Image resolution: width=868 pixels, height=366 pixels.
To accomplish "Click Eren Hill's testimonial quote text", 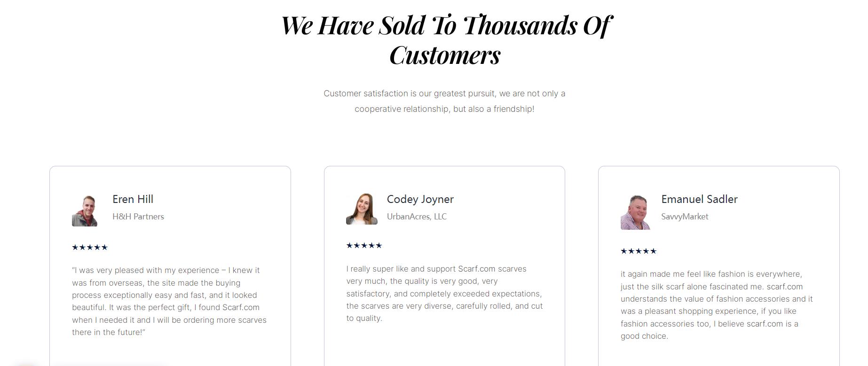I will click(x=169, y=301).
